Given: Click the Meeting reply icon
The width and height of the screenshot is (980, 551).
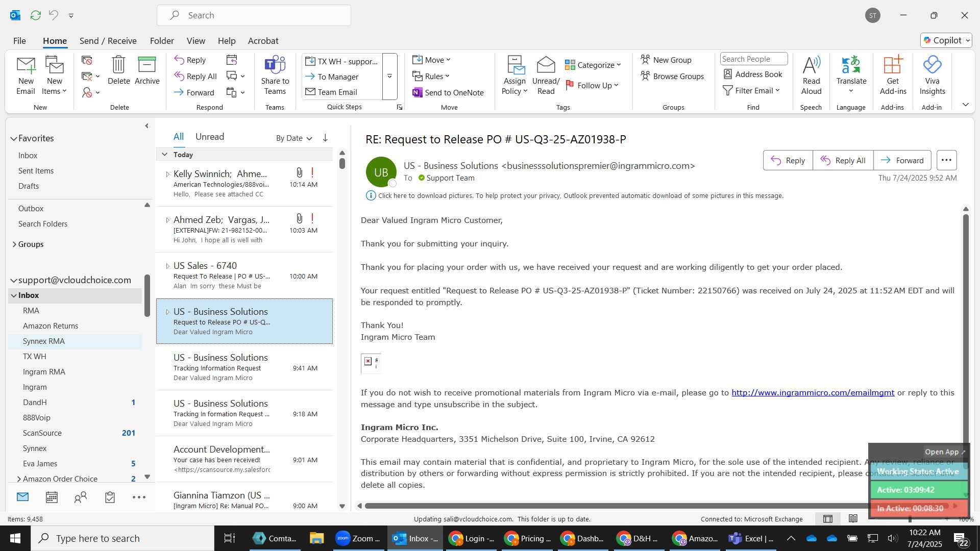Looking at the screenshot, I should pyautogui.click(x=232, y=60).
